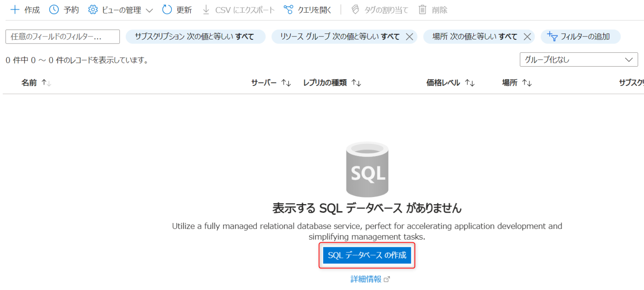Image resolution: width=644 pixels, height=290 pixels.
Task: Click フィルターの追加 button
Action: [x=580, y=37]
